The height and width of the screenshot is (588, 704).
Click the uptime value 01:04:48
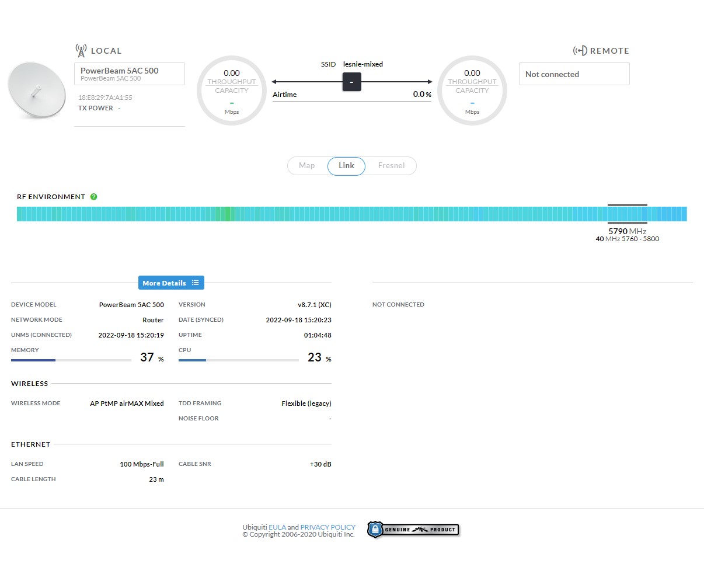318,335
